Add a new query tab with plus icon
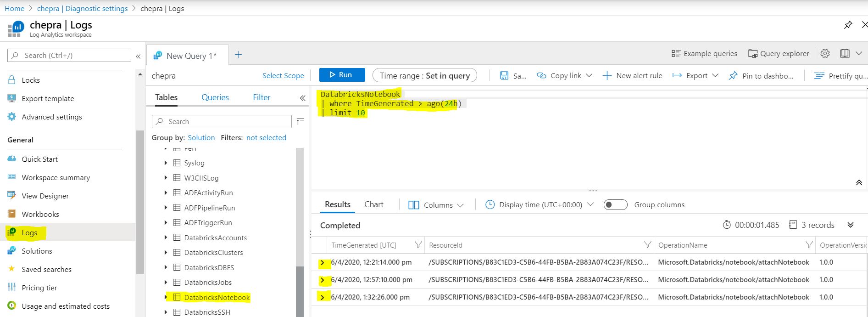Screen dimensions: 868x317 (x=238, y=55)
